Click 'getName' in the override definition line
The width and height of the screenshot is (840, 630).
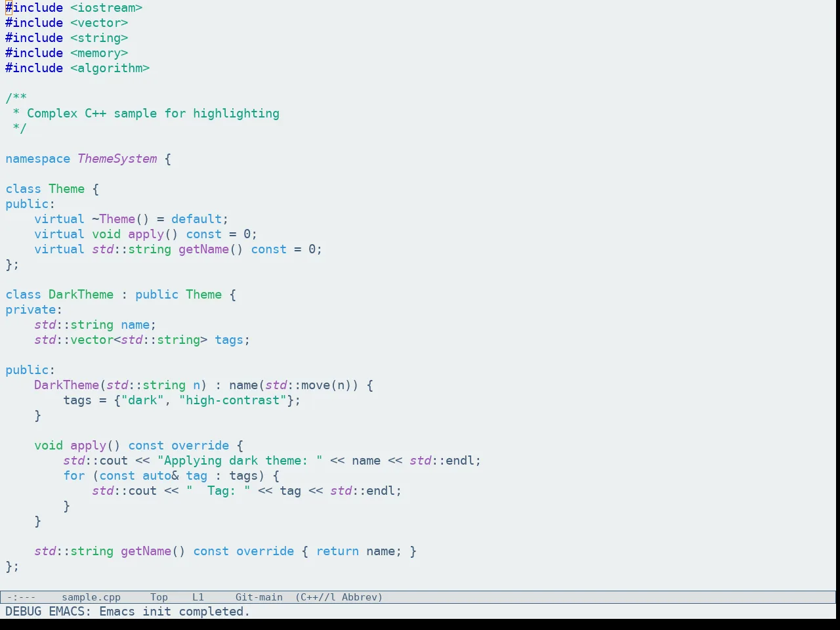(x=146, y=551)
